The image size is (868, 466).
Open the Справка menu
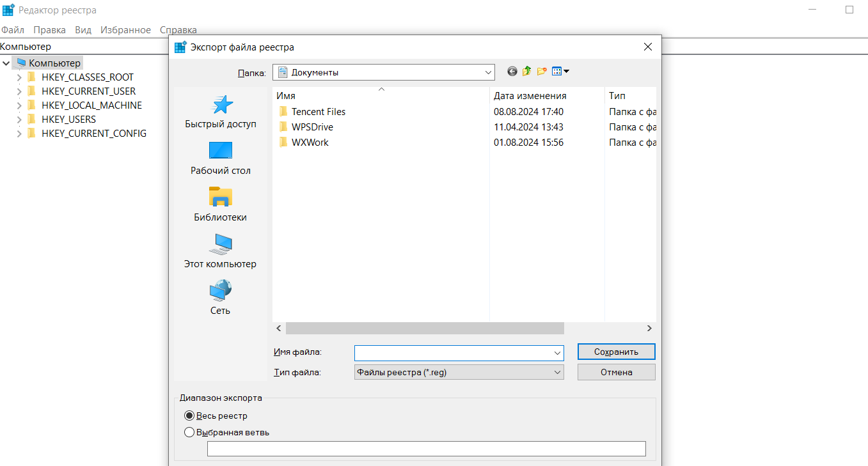[x=178, y=30]
